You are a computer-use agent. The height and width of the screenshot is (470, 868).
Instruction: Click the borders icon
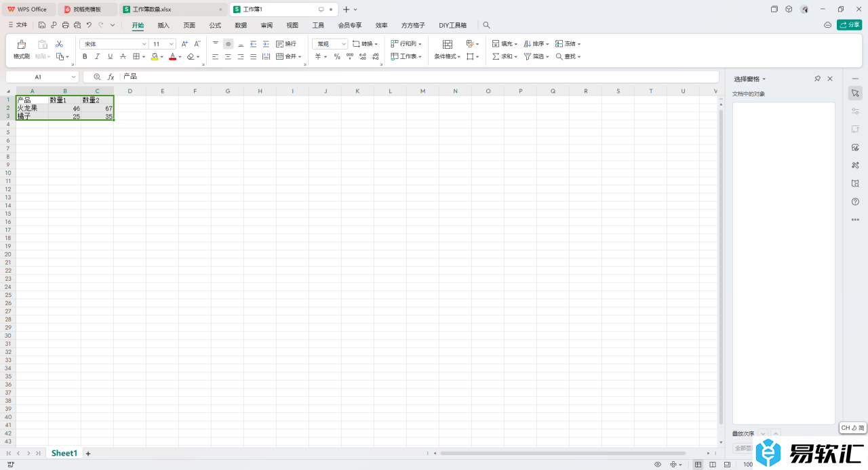pos(136,56)
